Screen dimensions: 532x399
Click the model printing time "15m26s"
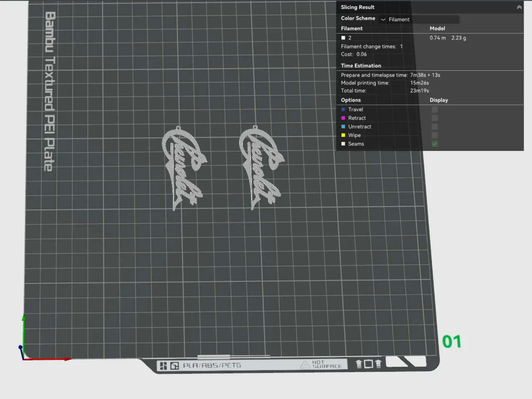(x=420, y=83)
